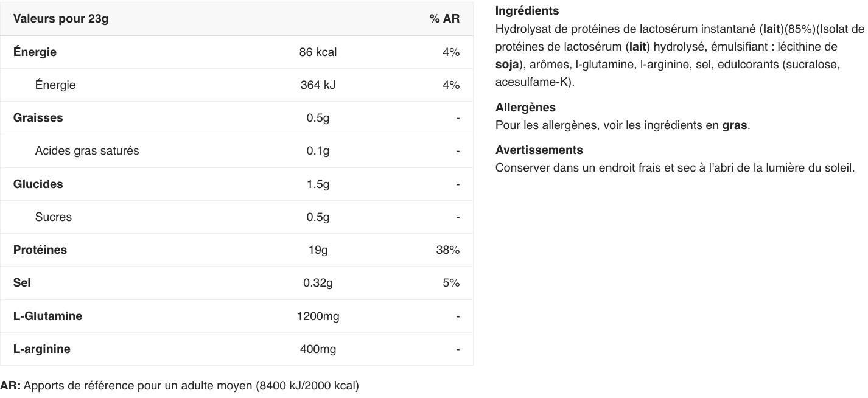Click the 'Glucides' row label

click(x=38, y=184)
